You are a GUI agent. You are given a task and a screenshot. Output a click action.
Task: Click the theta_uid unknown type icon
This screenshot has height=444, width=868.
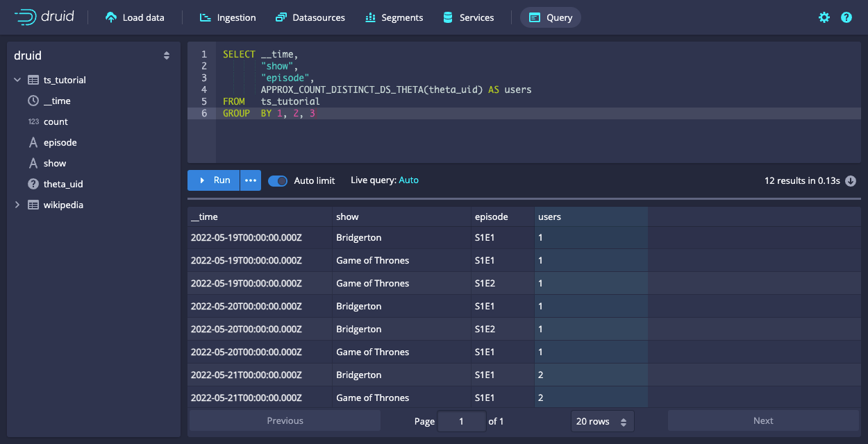33,184
